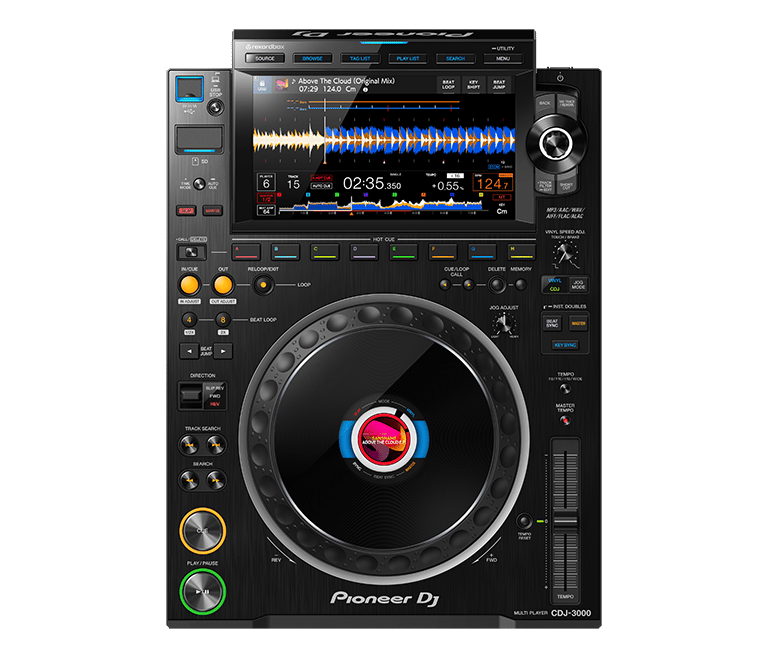Trigger Hot Cue B pad
This screenshot has height=658, width=768.
[286, 252]
